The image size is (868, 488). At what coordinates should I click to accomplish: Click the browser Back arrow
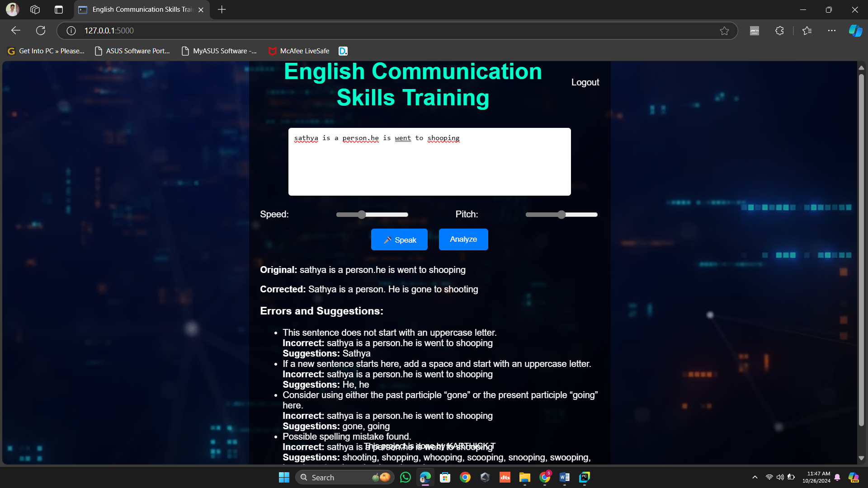16,31
